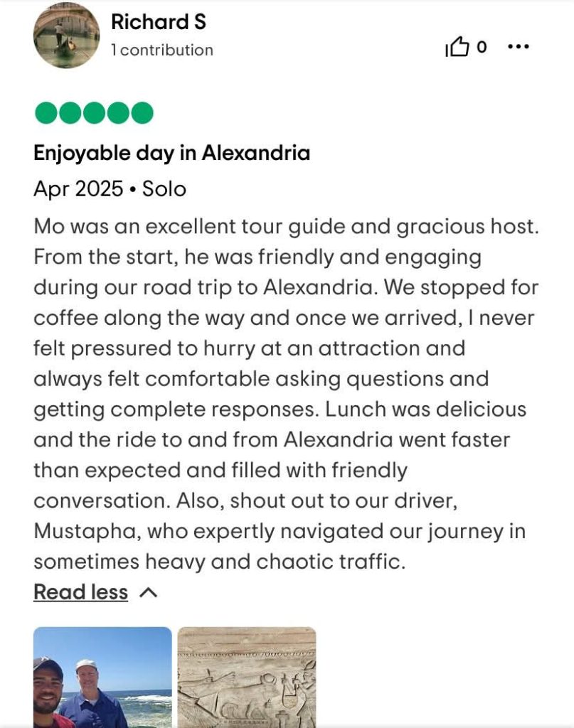The height and width of the screenshot is (728, 574).
Task: Click the "1 contribution" text
Action: [162, 50]
